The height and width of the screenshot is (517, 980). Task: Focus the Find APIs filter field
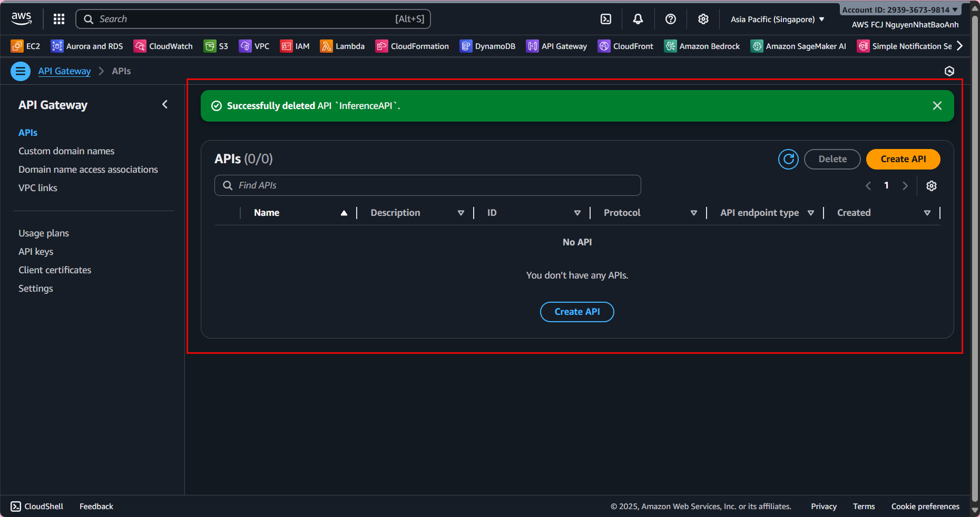pyautogui.click(x=428, y=185)
